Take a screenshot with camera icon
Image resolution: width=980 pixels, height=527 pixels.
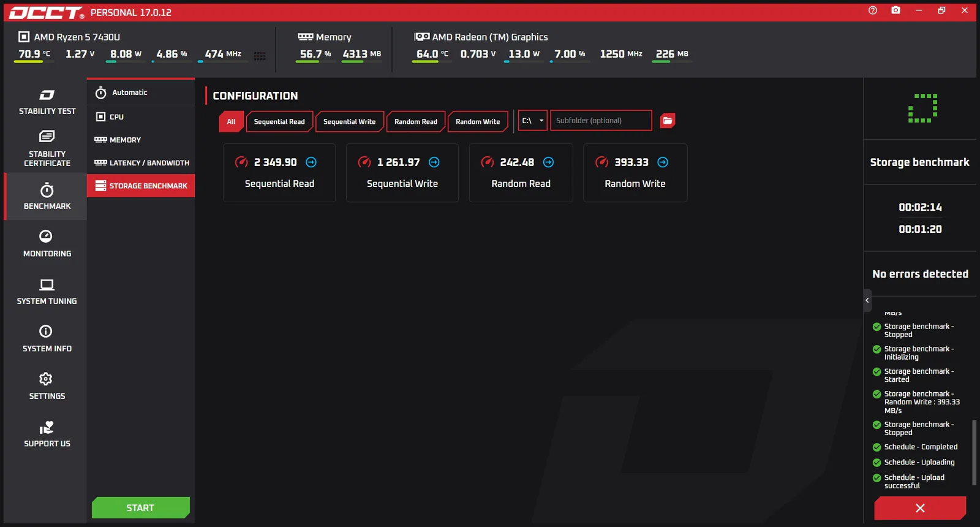click(x=895, y=10)
